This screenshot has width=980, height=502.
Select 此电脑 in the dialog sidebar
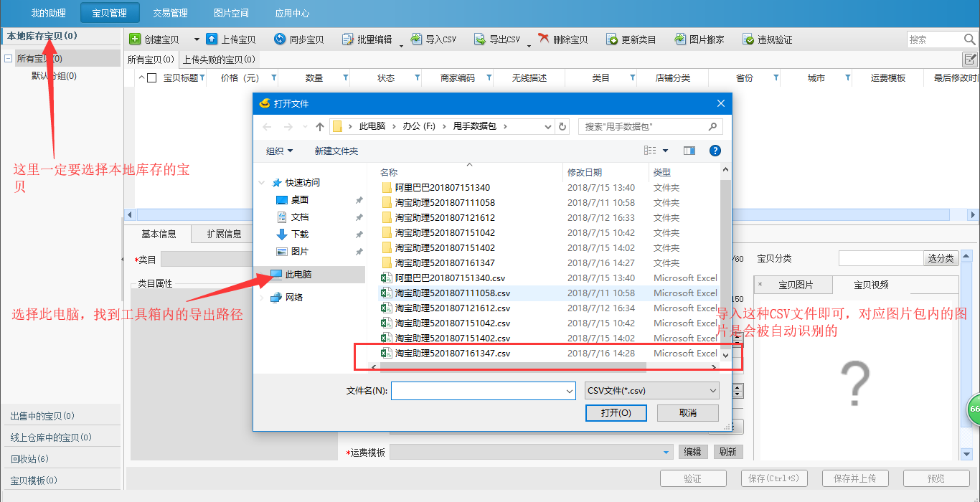click(x=310, y=275)
